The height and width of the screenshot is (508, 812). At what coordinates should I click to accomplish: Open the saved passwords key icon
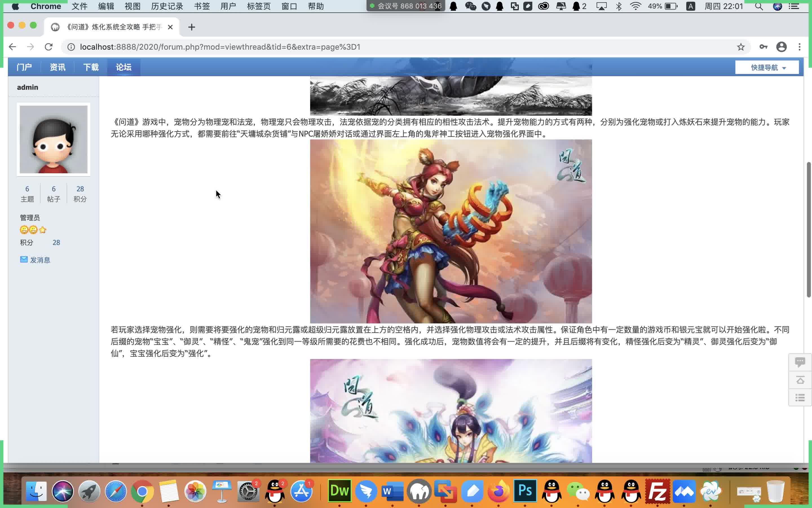[x=763, y=47]
